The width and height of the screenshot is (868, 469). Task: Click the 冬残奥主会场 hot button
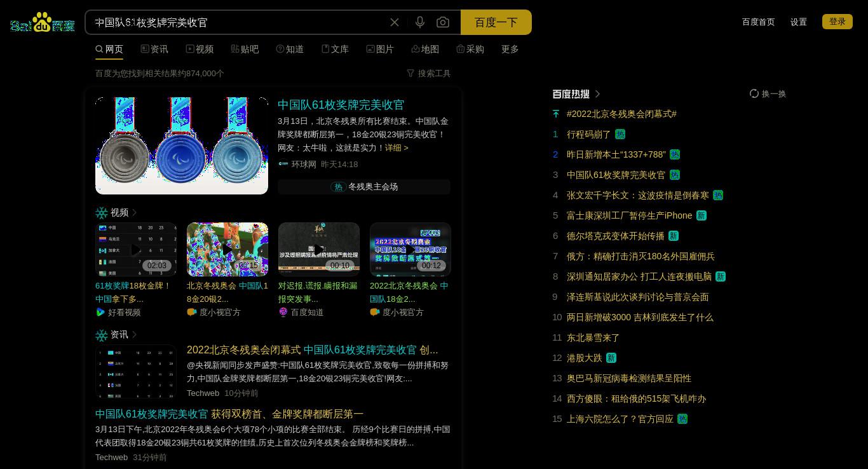[364, 186]
